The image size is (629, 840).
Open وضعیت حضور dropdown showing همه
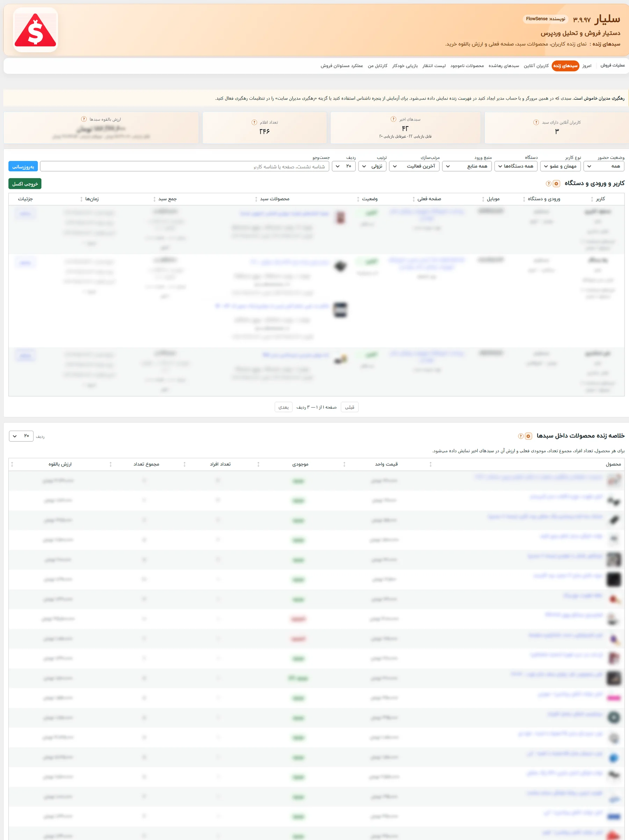[603, 166]
